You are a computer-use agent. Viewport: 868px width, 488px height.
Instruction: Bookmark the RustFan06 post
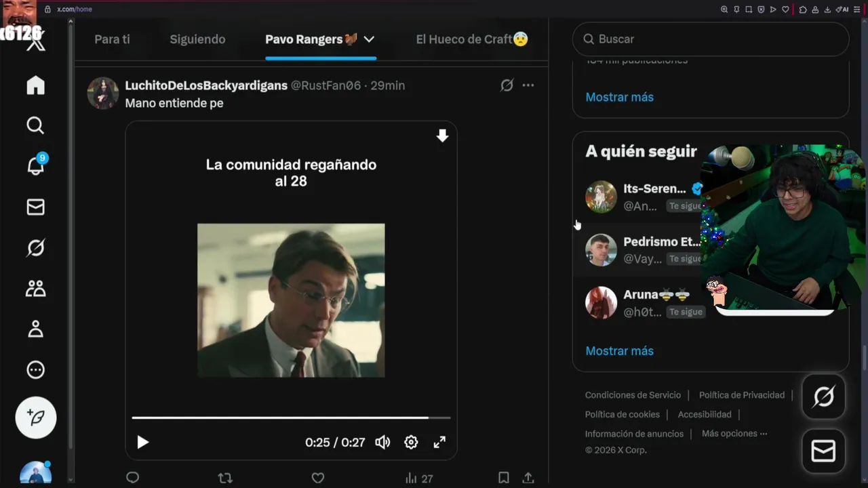pyautogui.click(x=504, y=478)
